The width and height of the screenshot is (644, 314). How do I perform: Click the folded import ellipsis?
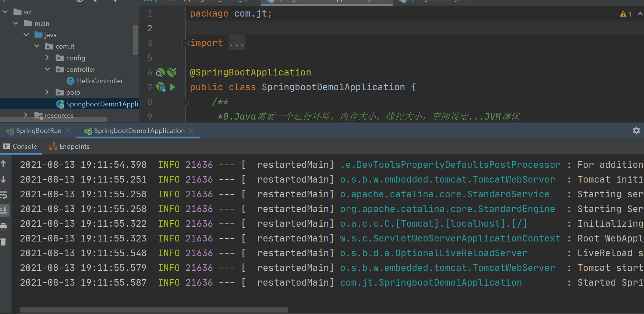(x=237, y=43)
